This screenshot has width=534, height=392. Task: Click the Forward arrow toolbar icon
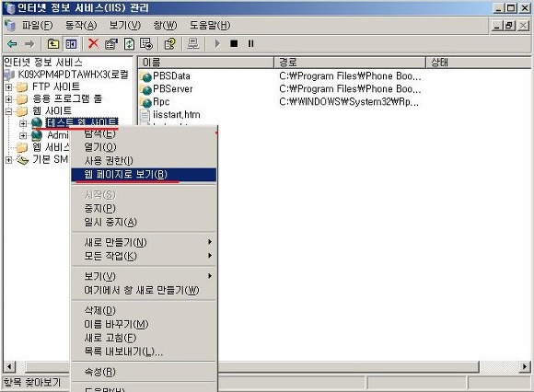pos(29,44)
